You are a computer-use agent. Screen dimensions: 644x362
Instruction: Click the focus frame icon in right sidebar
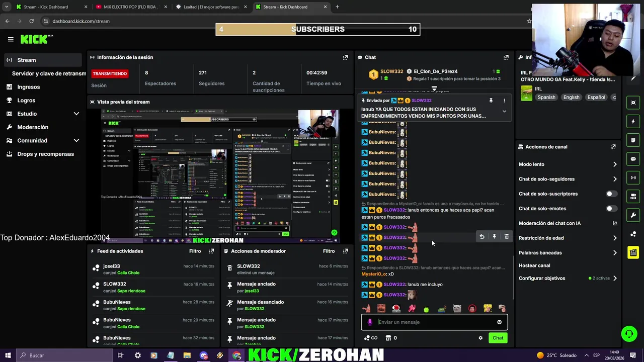click(633, 103)
